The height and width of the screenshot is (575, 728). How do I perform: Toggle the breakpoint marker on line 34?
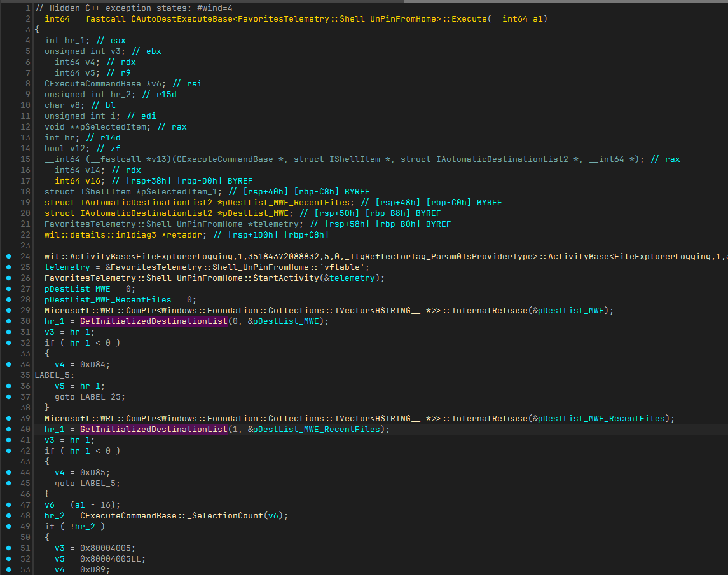(x=8, y=365)
